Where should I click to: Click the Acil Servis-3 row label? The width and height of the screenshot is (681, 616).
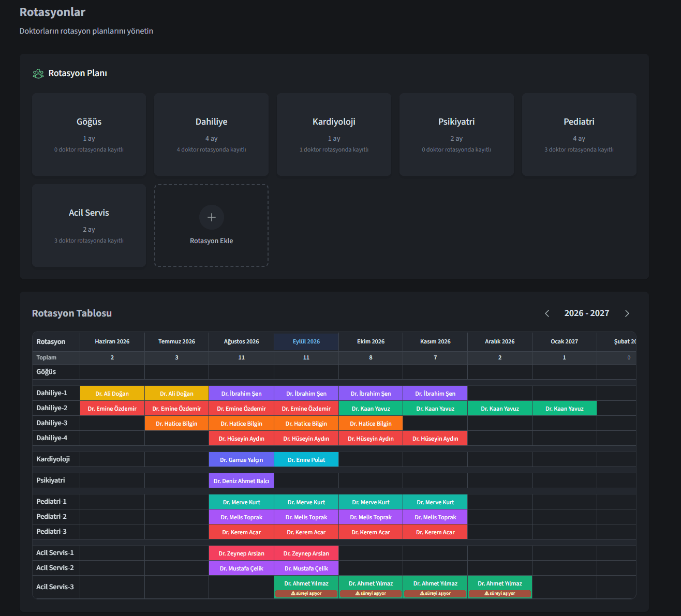(x=55, y=587)
